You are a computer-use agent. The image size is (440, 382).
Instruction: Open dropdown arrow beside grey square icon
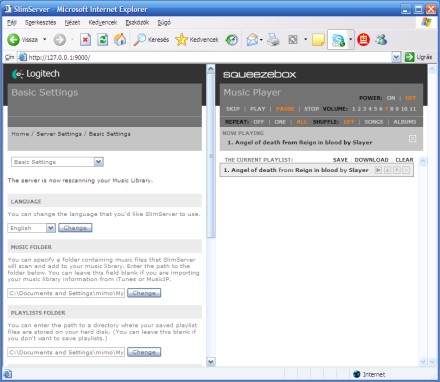[305, 40]
